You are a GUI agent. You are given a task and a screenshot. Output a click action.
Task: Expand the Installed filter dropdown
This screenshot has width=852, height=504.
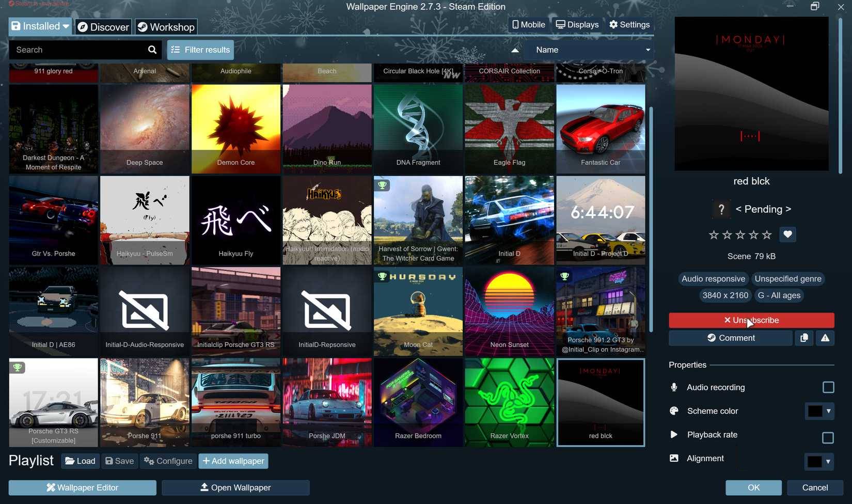point(65,26)
